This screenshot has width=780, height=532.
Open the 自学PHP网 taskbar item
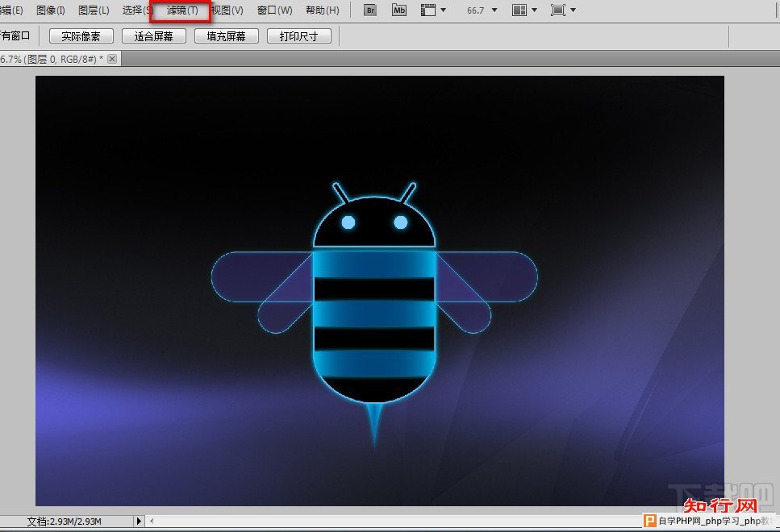point(711,521)
